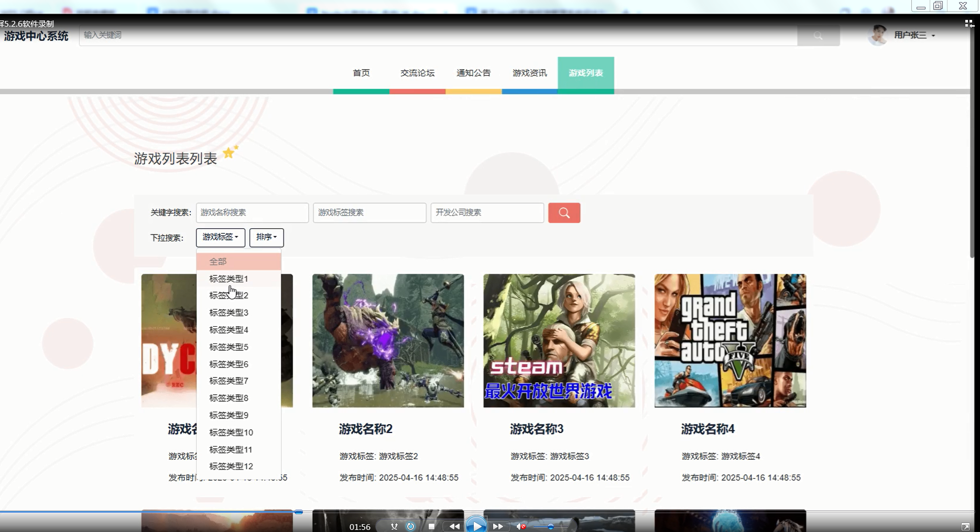980x532 pixels.
Task: Select 标签类型2 option
Action: [x=239, y=295]
